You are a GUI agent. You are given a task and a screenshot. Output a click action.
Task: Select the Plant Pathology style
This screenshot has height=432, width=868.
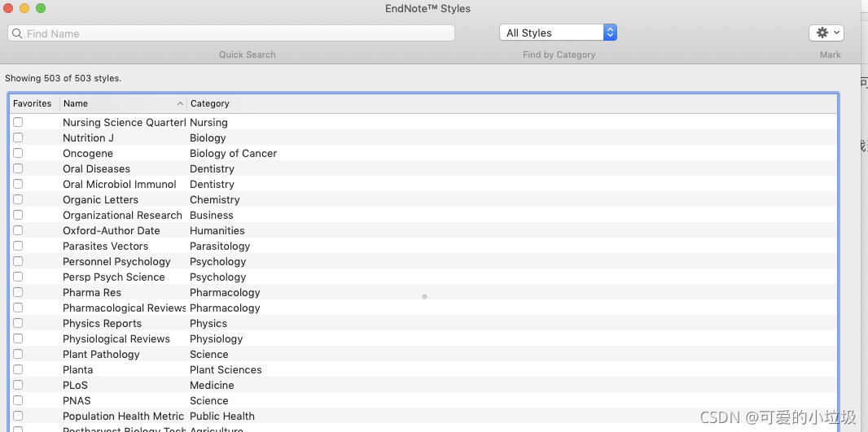(x=101, y=355)
